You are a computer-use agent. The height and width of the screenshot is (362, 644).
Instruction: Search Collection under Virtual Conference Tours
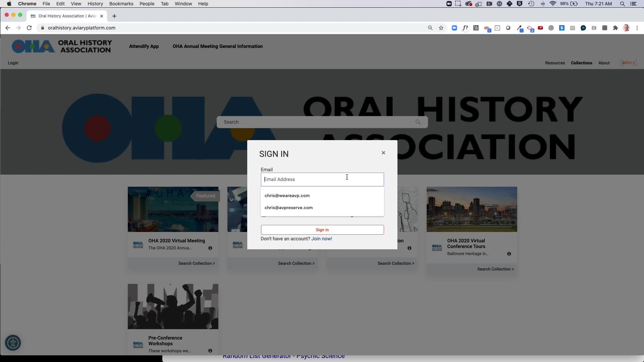click(x=495, y=269)
